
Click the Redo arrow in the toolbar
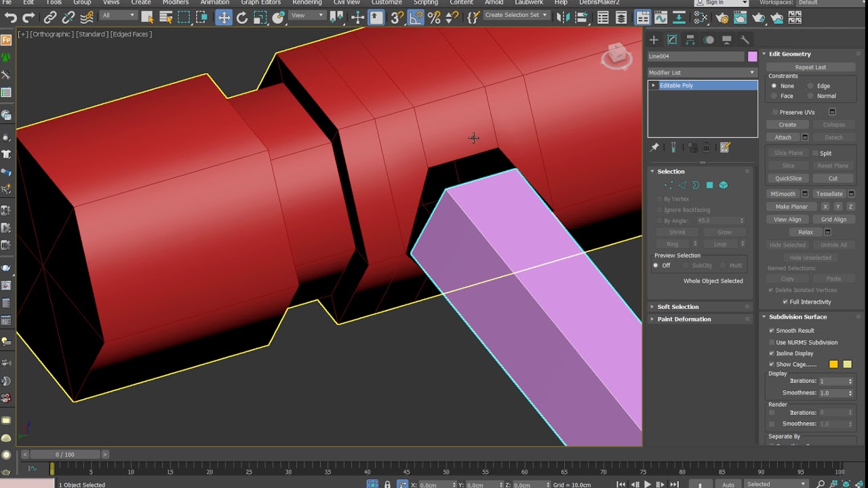coord(28,18)
